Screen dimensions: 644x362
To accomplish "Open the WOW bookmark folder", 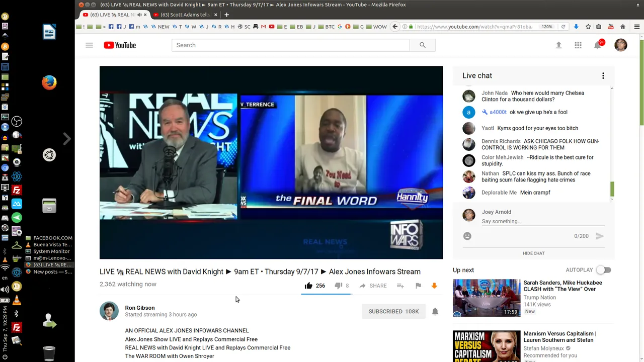I will [376, 27].
